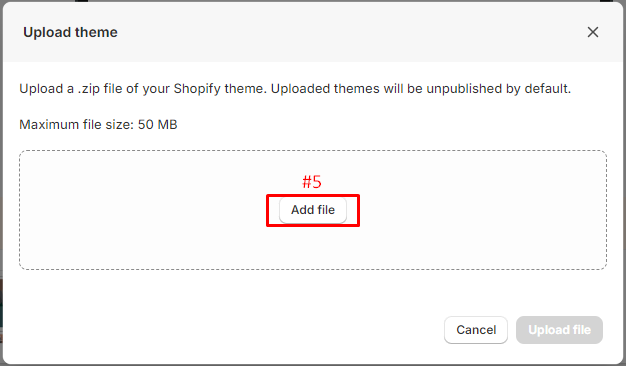Click the phrase unpublished by default
This screenshot has width=626, height=366.
click(x=497, y=89)
